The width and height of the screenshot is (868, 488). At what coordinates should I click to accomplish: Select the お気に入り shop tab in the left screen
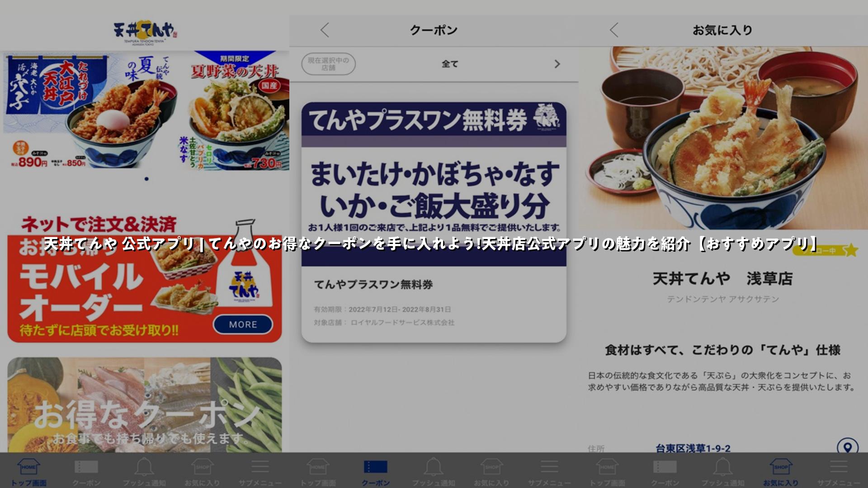click(x=202, y=472)
